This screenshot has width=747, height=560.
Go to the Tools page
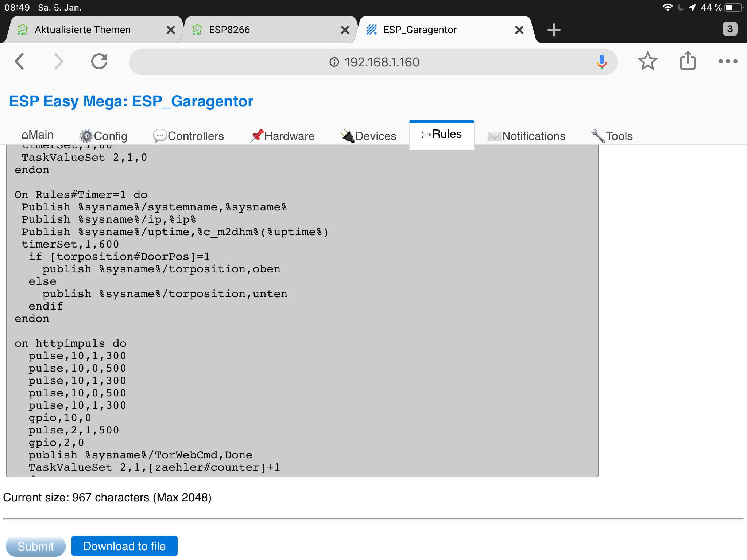coord(612,136)
